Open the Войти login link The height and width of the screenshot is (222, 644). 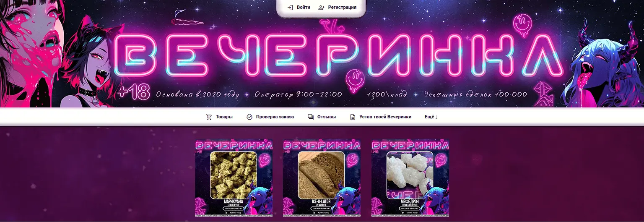coord(304,8)
